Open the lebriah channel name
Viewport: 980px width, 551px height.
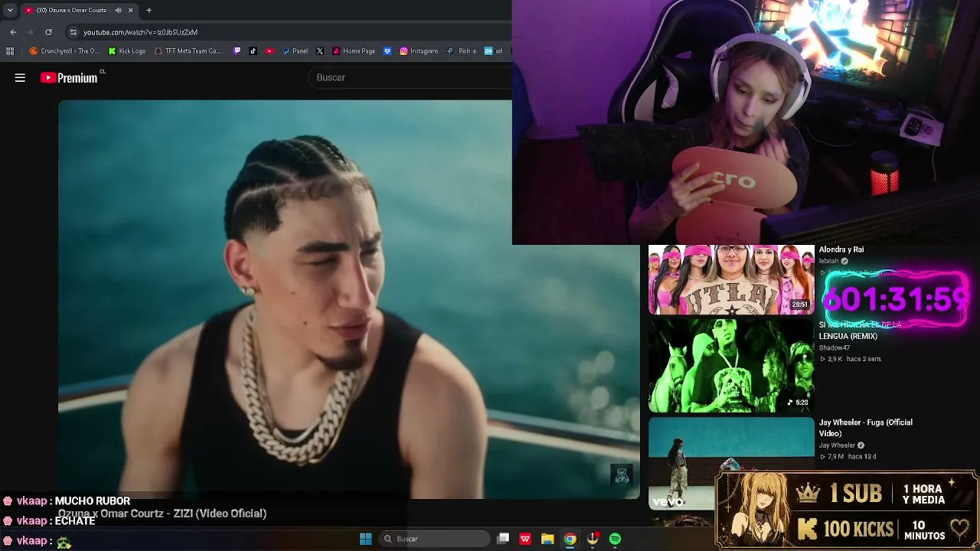[829, 261]
